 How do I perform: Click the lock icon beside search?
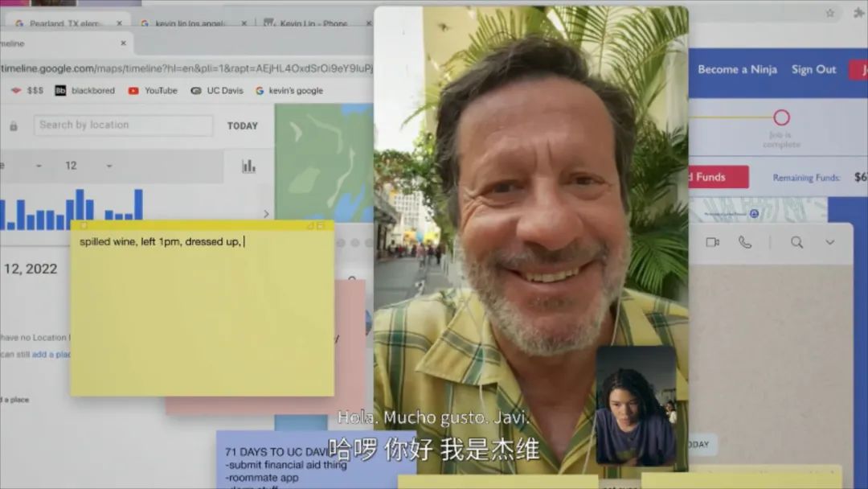point(14,126)
